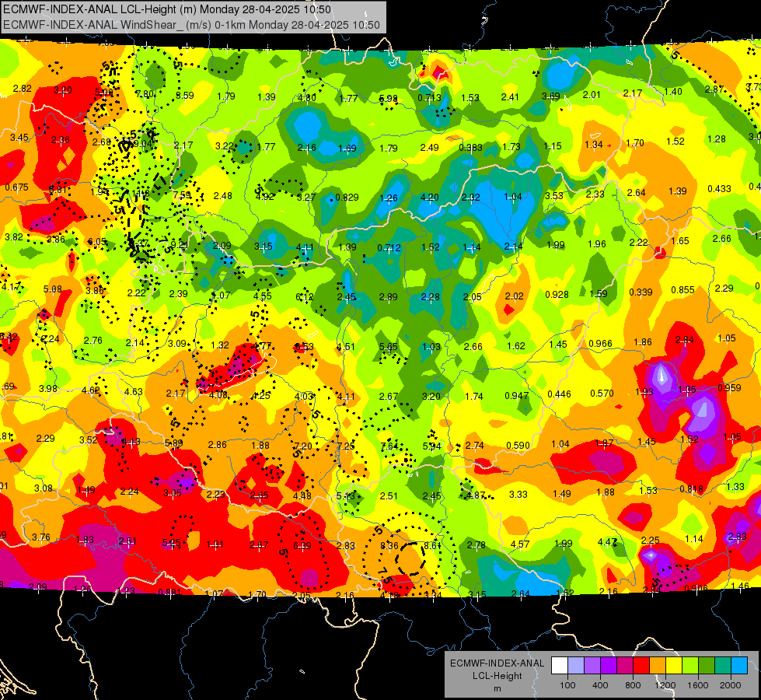The image size is (761, 700).
Task: Click the legend label '400'
Action: (x=600, y=685)
